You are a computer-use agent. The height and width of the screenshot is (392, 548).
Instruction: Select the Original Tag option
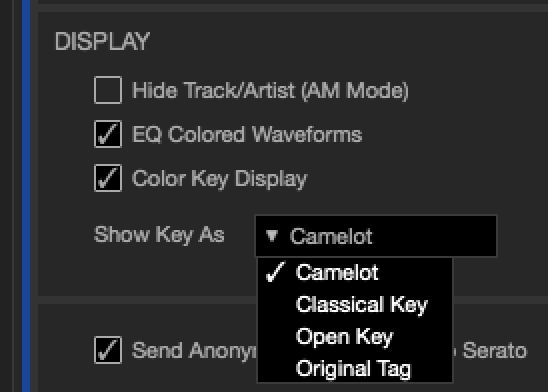(355, 369)
